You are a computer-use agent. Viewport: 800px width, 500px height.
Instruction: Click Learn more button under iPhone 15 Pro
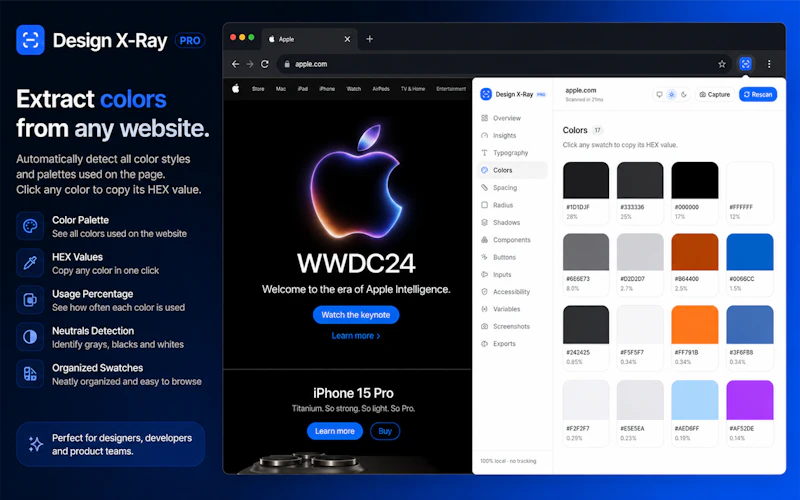[335, 431]
